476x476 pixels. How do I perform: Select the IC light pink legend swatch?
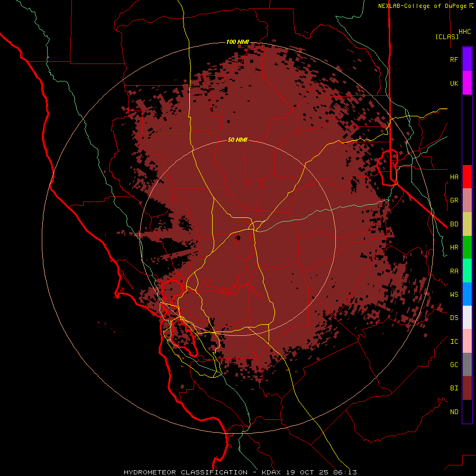click(467, 341)
